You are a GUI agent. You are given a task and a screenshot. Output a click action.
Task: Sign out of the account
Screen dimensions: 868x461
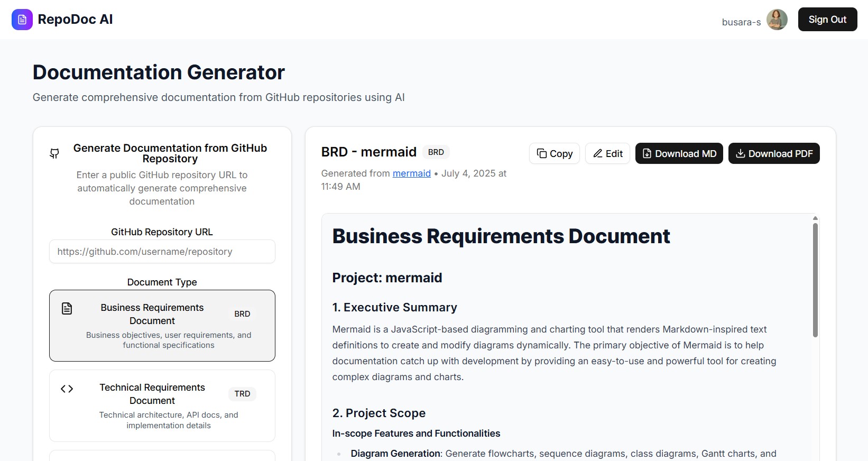pyautogui.click(x=827, y=20)
